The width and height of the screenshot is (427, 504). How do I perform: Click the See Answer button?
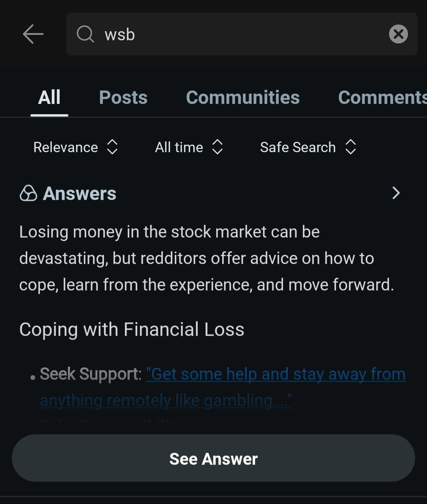(213, 458)
